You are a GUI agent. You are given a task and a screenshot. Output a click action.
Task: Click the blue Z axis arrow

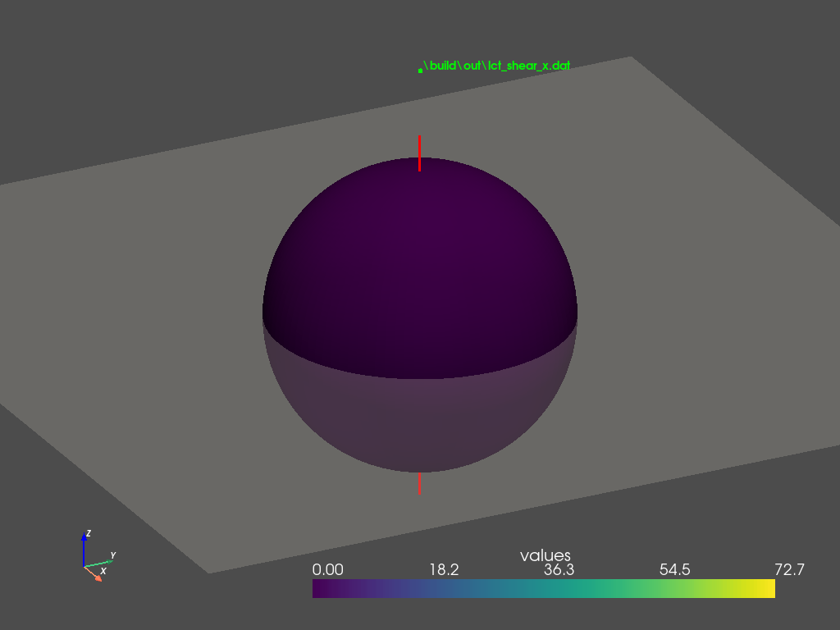click(x=84, y=546)
